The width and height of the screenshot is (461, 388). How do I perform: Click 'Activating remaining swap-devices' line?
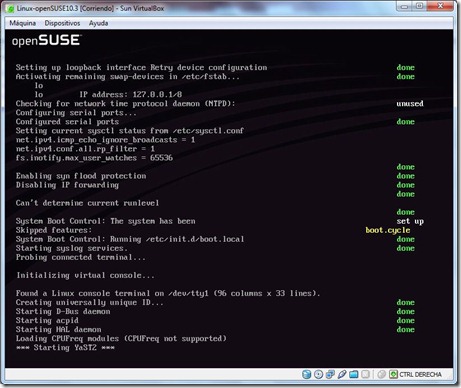(x=128, y=77)
